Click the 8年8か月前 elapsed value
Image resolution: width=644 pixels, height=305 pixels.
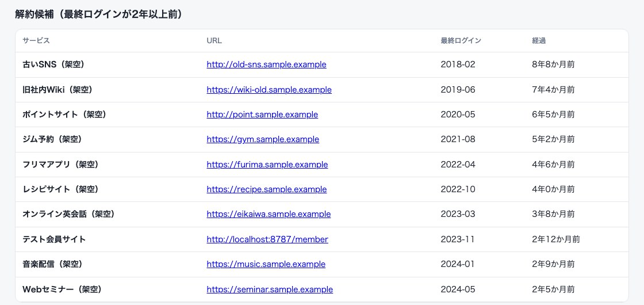[x=553, y=64]
